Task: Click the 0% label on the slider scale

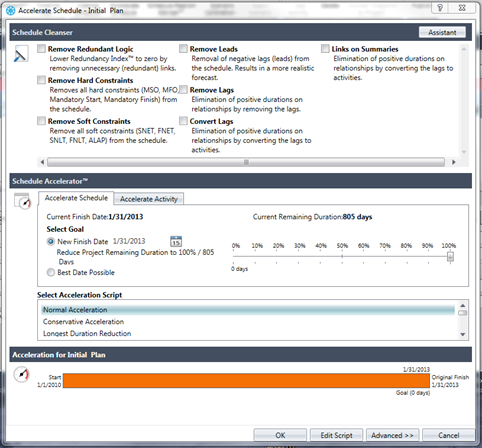Action: click(x=236, y=245)
